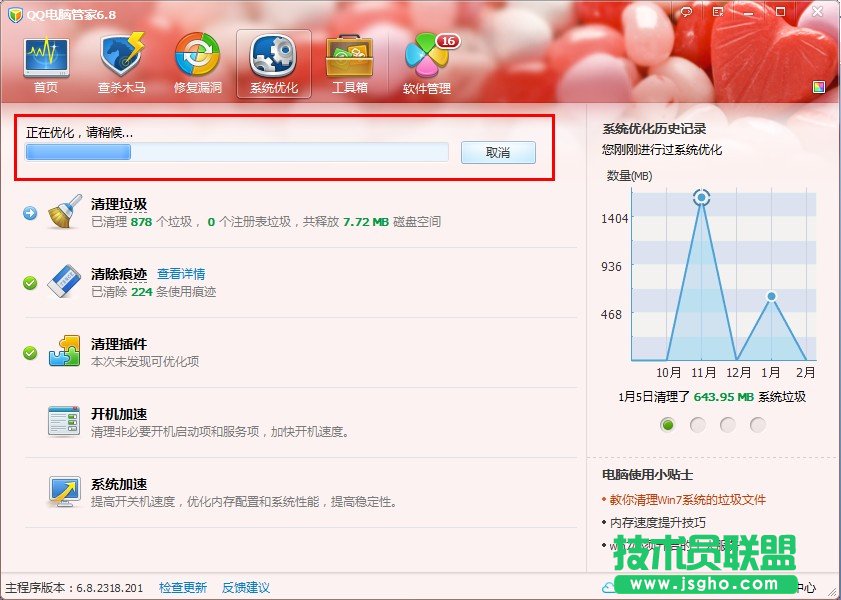The width and height of the screenshot is (841, 600).
Task: Open the 查看详情 details link
Action: pos(182,273)
